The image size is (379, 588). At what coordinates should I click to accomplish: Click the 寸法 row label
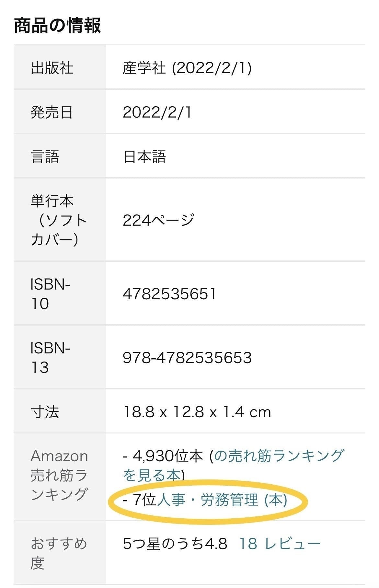coord(45,412)
